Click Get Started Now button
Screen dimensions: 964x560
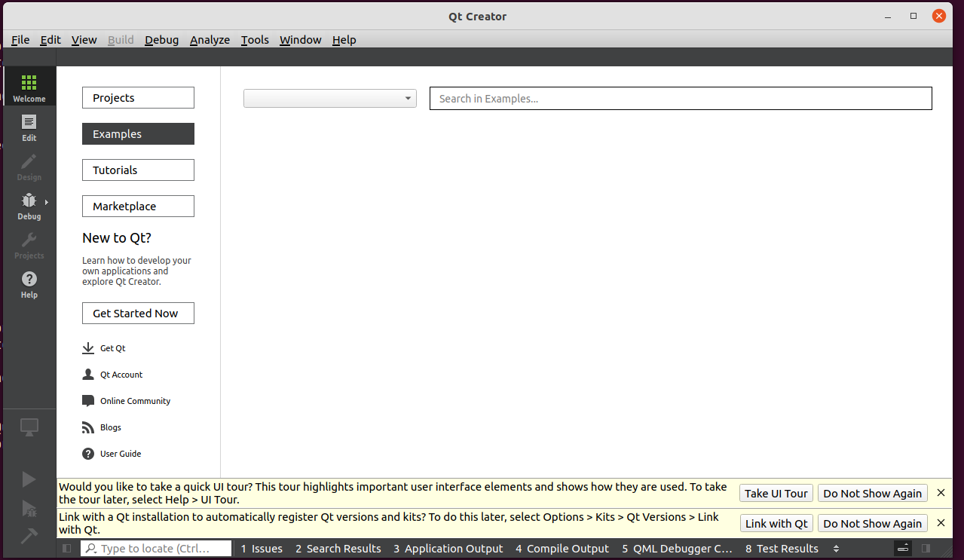tap(138, 314)
